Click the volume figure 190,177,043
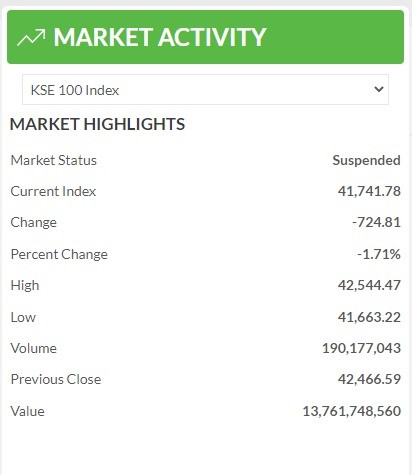The image size is (412, 475). [361, 348]
